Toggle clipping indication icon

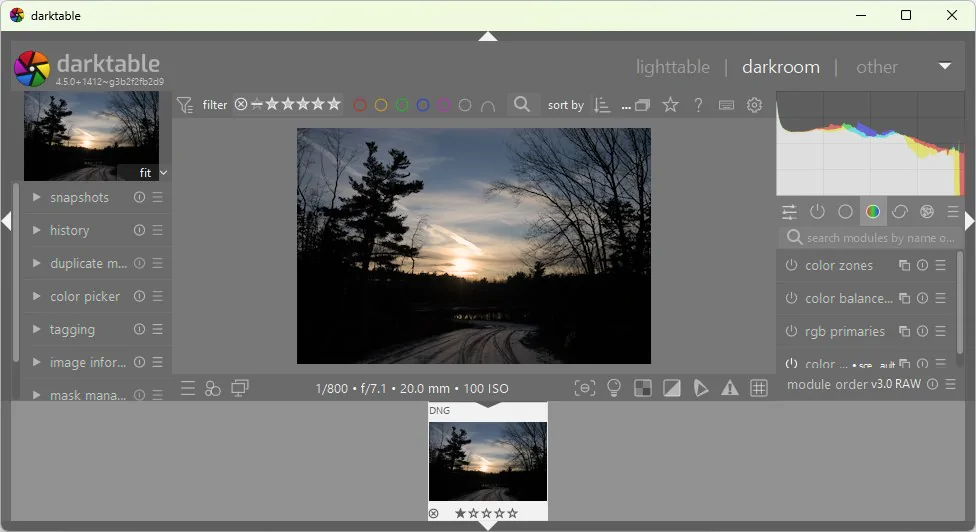pyautogui.click(x=672, y=388)
